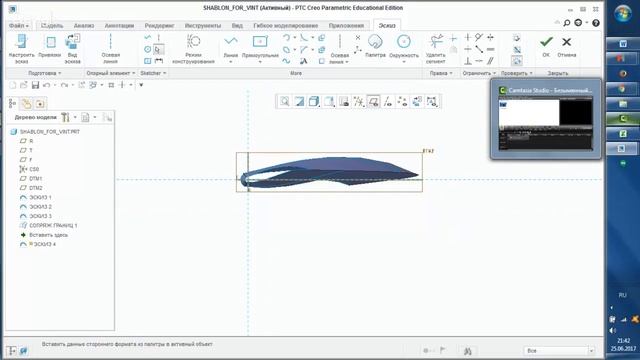Viewport: 640px width, 360px height.
Task: Click the Delete Segment (Удалить сегмент) tool
Action: tap(436, 48)
